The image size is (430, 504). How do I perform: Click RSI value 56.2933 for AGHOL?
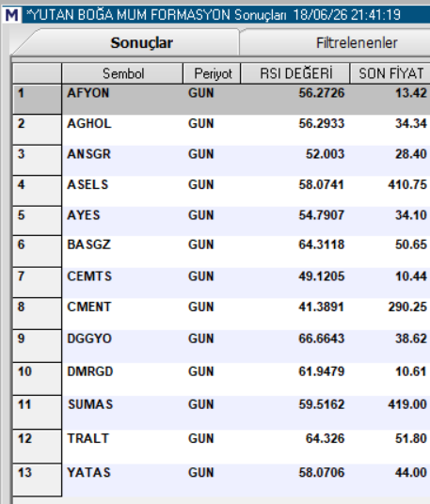point(322,123)
